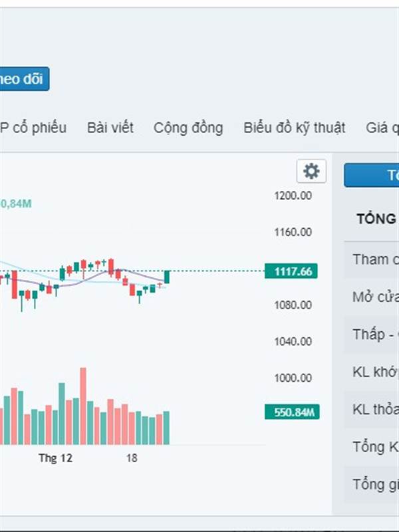Click the 18 date axis marker
Image resolution: width=399 pixels, height=532 pixels.
(132, 458)
